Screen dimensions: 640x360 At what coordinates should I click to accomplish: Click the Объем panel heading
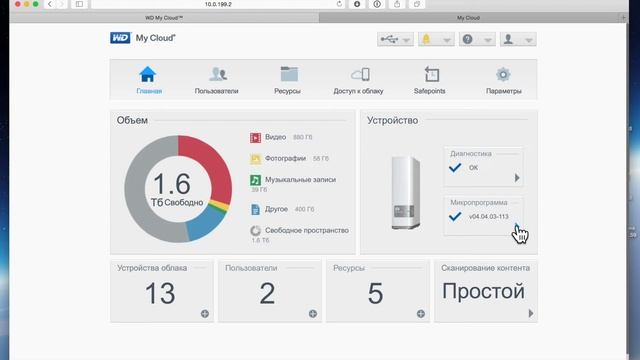[132, 120]
